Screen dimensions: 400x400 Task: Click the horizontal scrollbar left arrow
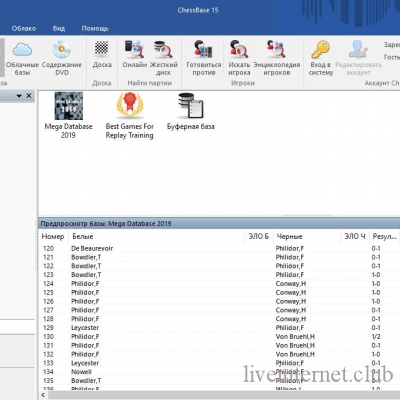click(43, 395)
